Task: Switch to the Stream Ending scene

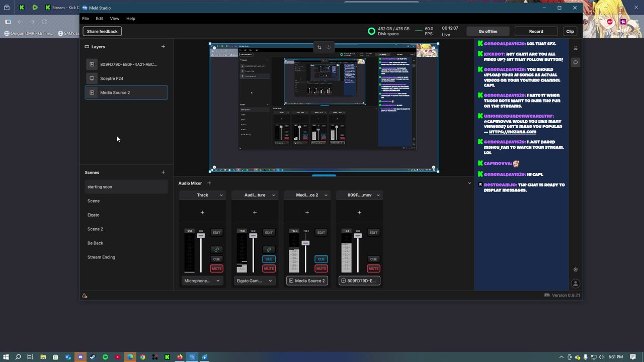Action: [x=126, y=257]
